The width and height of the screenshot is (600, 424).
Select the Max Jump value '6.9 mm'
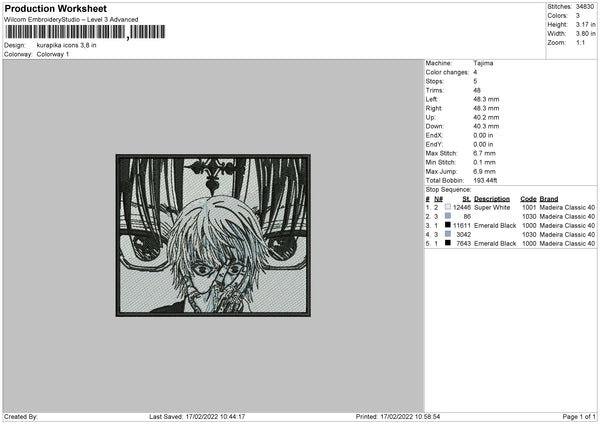coord(484,171)
